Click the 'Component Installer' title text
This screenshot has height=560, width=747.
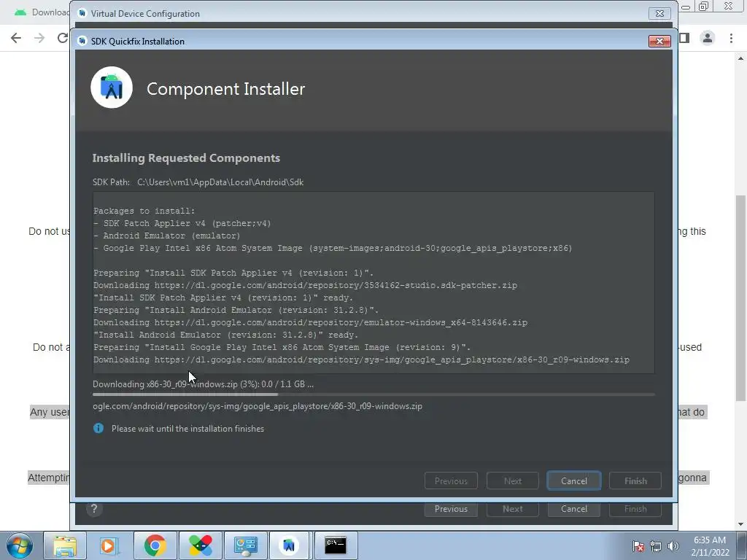pos(225,88)
